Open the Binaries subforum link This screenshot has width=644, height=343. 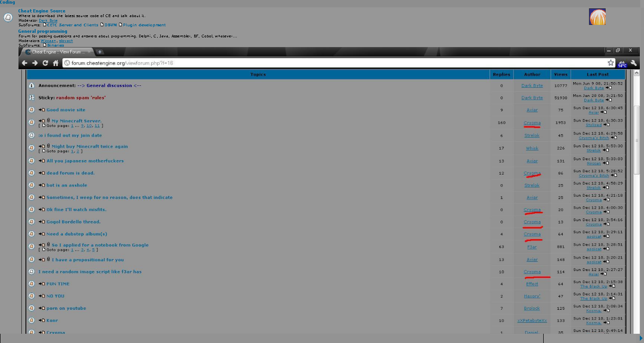point(55,45)
